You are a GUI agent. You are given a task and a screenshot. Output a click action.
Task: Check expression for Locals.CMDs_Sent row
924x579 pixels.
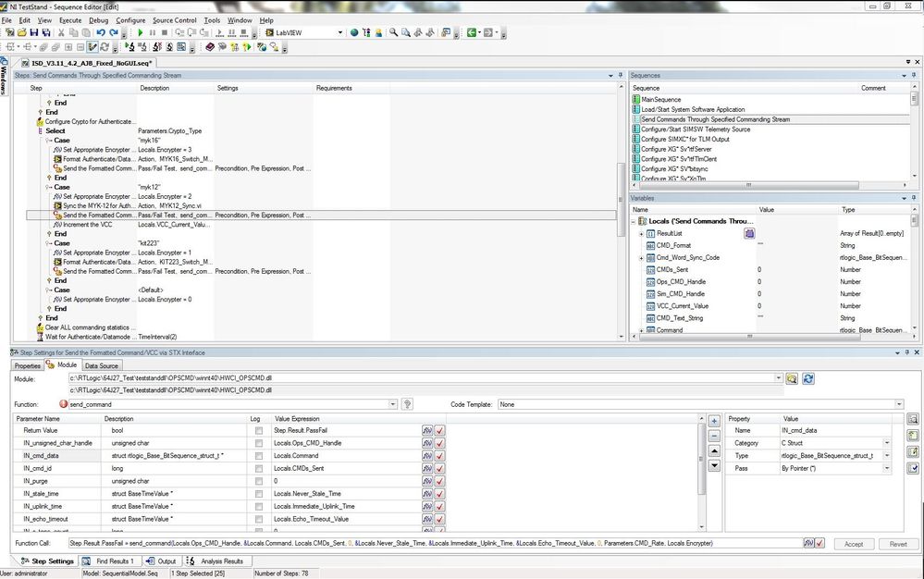pyautogui.click(x=439, y=469)
